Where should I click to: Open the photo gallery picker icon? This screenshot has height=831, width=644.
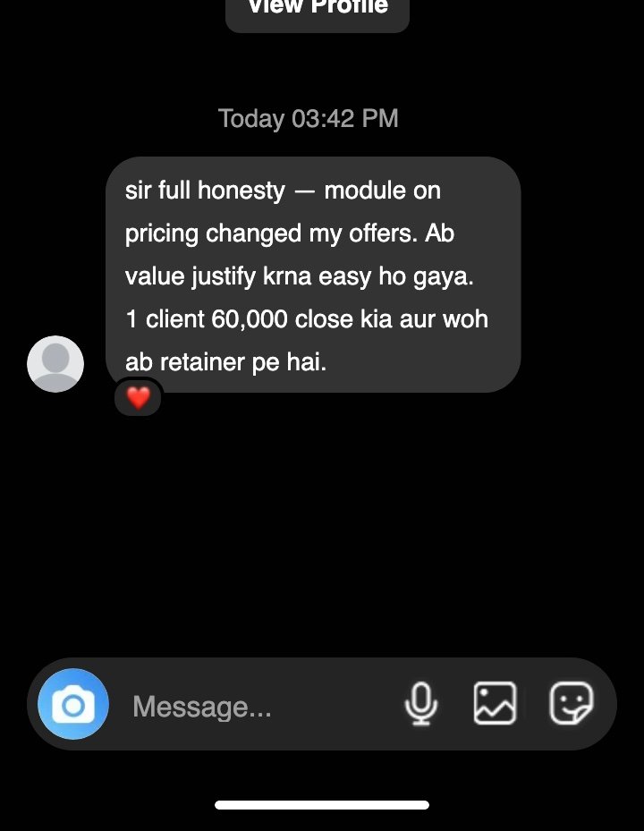(x=495, y=704)
